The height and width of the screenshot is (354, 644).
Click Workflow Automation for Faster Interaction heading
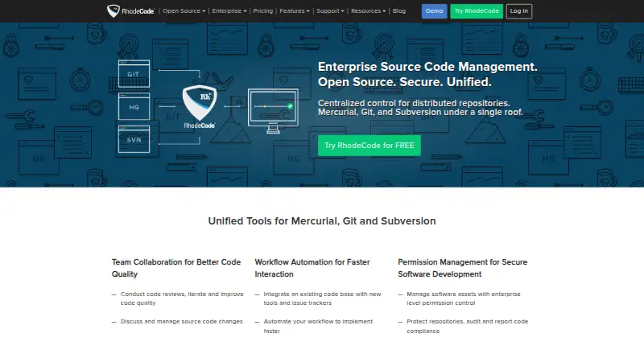click(x=312, y=268)
